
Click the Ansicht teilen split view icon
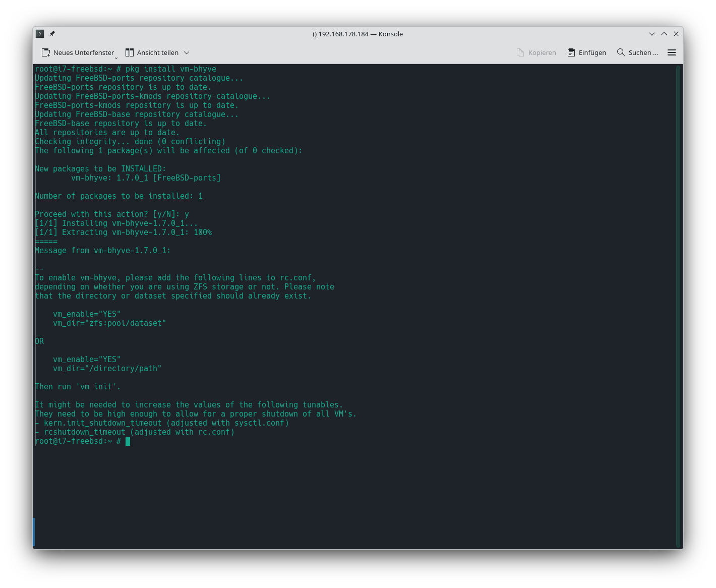(x=130, y=52)
